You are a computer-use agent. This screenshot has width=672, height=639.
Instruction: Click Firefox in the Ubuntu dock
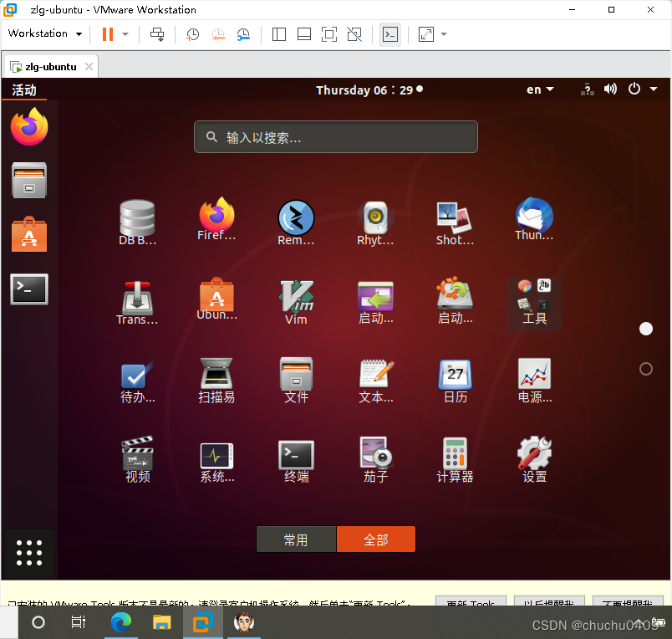pyautogui.click(x=29, y=126)
